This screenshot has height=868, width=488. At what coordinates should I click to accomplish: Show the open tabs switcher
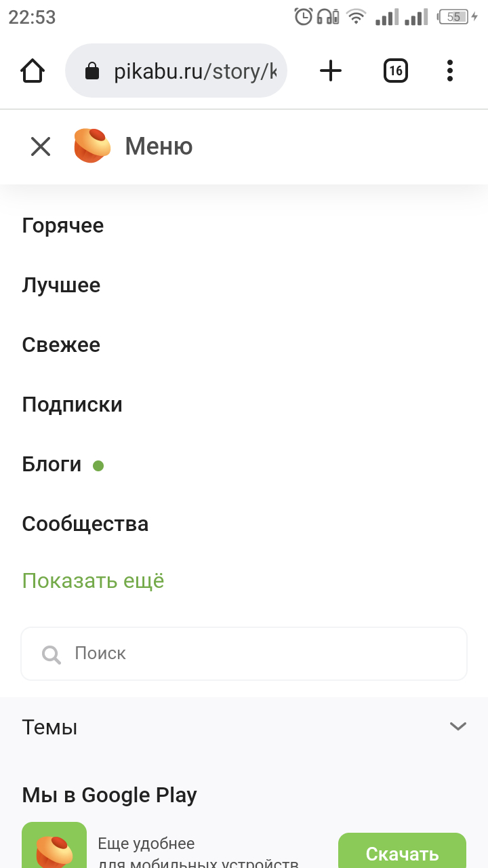396,71
